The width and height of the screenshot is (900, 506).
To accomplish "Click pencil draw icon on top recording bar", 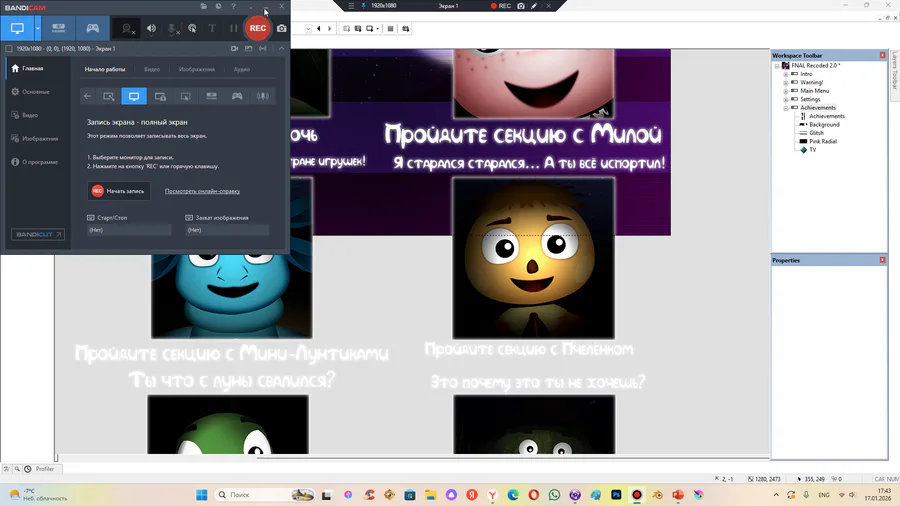I will (534, 6).
